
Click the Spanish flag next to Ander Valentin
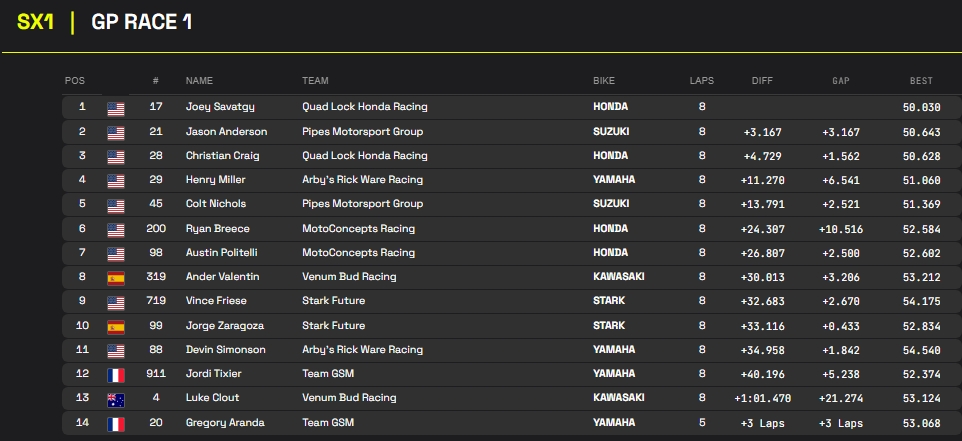[116, 277]
